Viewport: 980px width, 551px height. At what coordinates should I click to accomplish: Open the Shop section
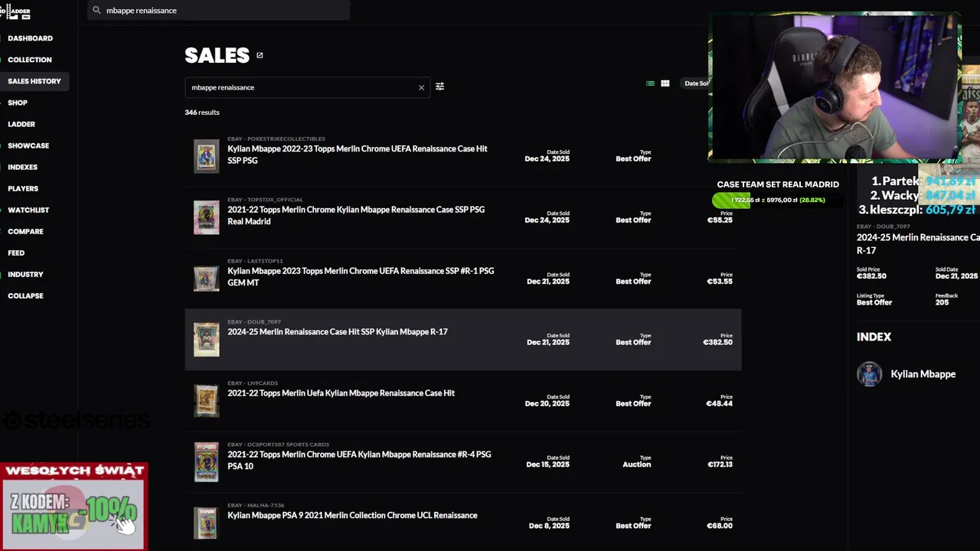point(18,103)
